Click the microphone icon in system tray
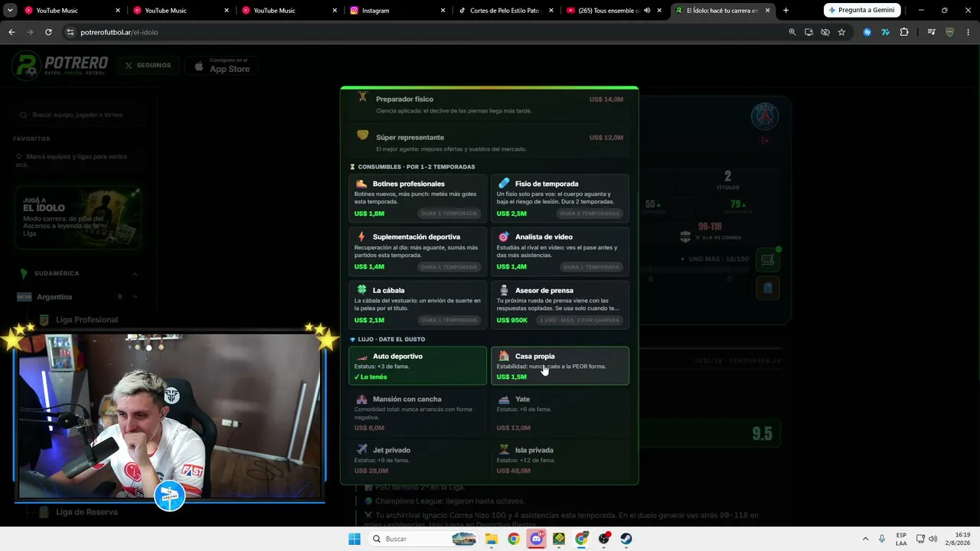This screenshot has width=980, height=551. (882, 539)
